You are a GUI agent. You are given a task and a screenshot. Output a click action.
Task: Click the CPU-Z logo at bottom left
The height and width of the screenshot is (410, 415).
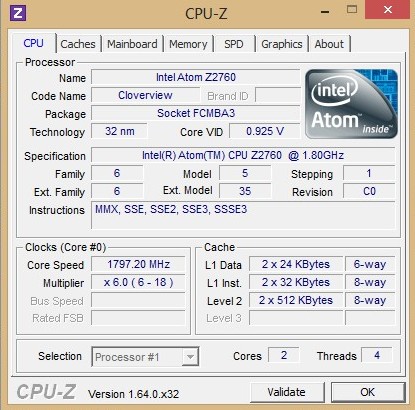pos(46,392)
